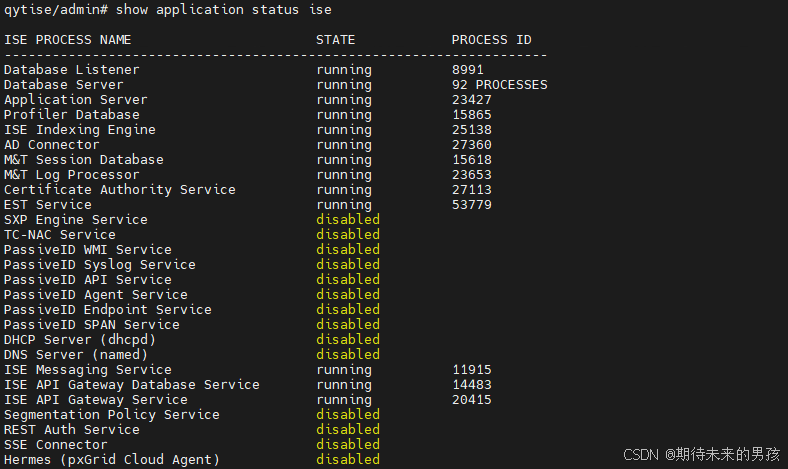Select 'REST Auth Service' process name
Viewport: 788px width, 469px height.
tap(72, 430)
